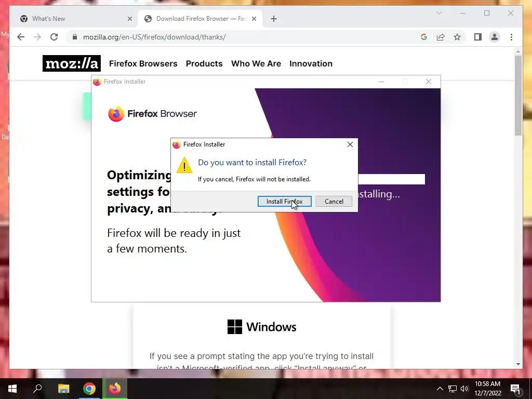This screenshot has height=399, width=532.
Task: Close the Firefox Installer main window
Action: 429,82
